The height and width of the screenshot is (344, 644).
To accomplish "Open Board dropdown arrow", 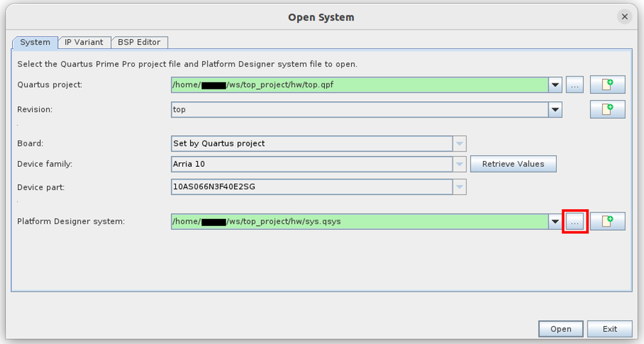I will tap(459, 144).
